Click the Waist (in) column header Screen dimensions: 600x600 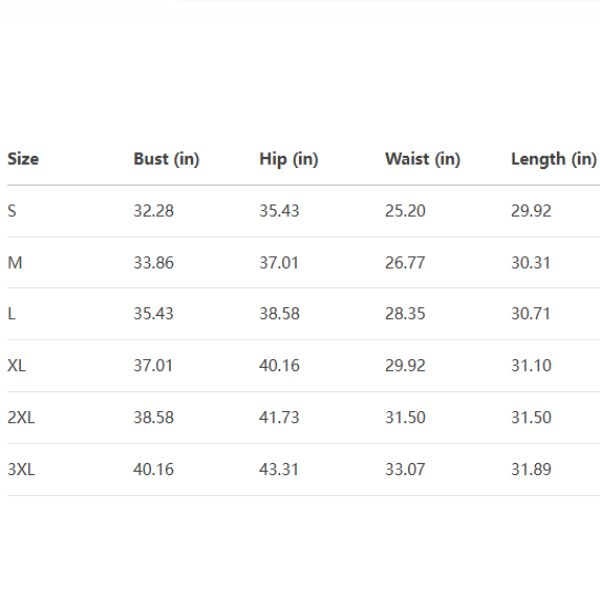coord(422,159)
